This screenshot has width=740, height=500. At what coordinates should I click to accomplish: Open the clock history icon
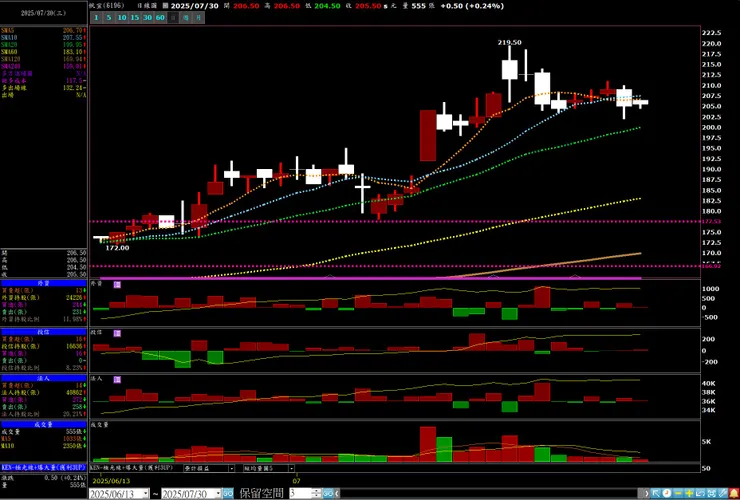(667, 493)
